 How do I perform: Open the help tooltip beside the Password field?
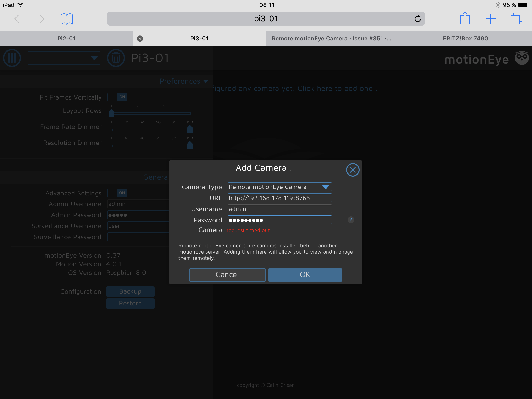(351, 220)
